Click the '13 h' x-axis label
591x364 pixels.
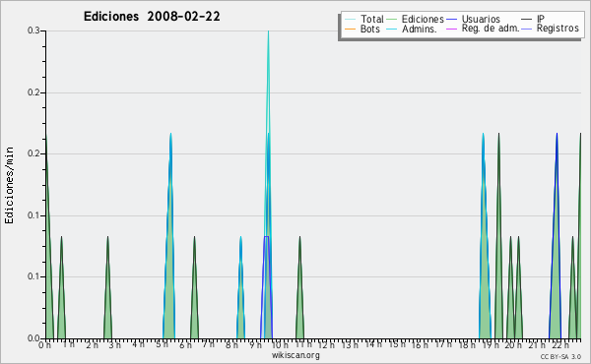coord(350,345)
